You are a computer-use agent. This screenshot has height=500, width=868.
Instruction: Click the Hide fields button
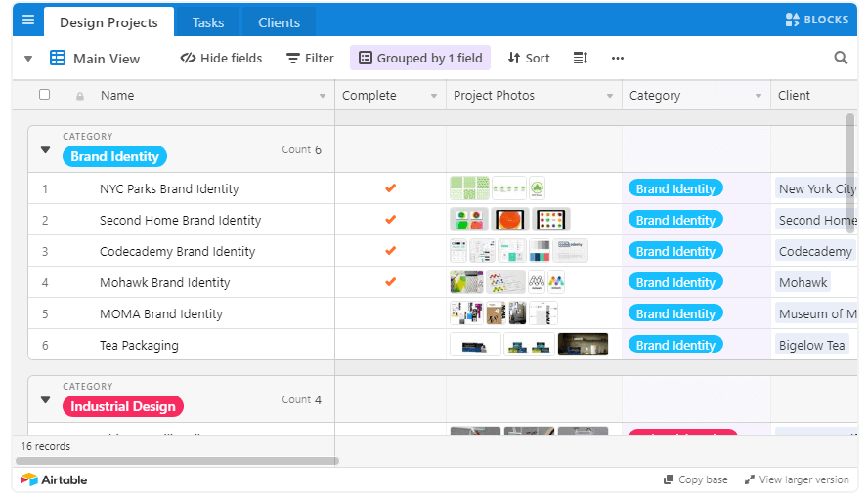click(x=221, y=59)
